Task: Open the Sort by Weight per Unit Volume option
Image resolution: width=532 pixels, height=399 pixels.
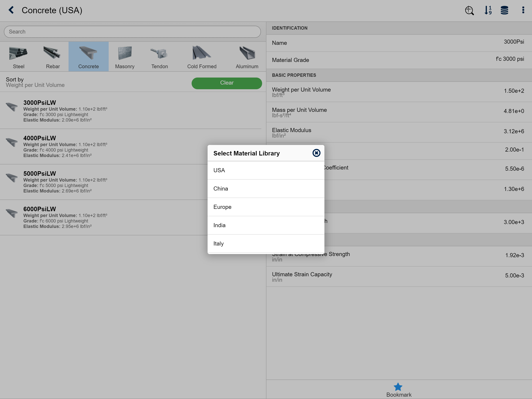Action: pyautogui.click(x=35, y=82)
